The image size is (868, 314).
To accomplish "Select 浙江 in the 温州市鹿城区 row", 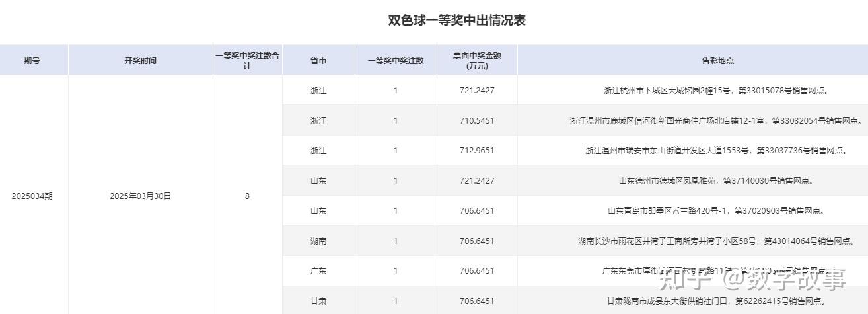I will pos(318,120).
